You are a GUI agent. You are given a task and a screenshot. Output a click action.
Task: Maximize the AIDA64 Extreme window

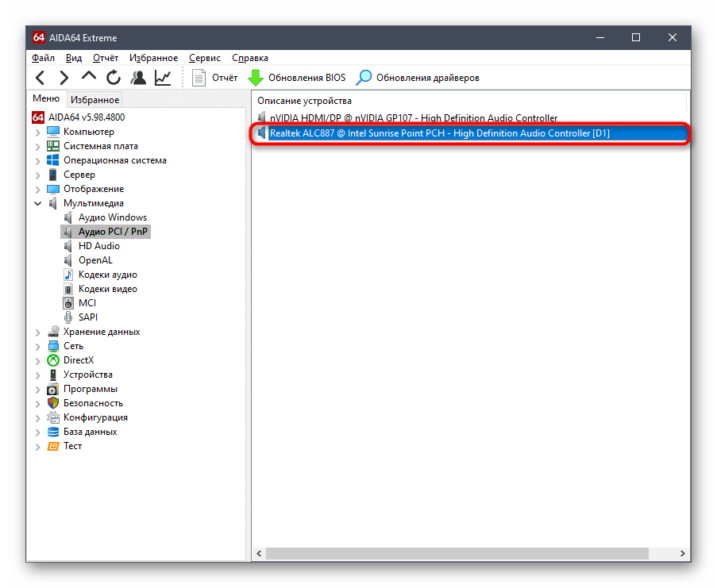point(635,37)
